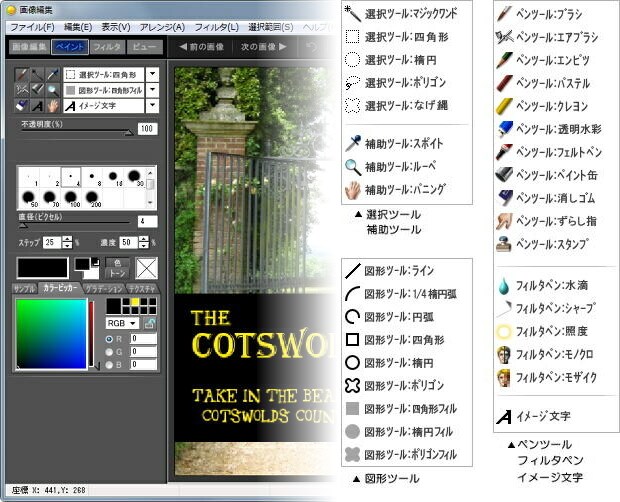Choose ペンツール:フェルトペン felt pen entry
This screenshot has width=620, height=502.
(548, 152)
